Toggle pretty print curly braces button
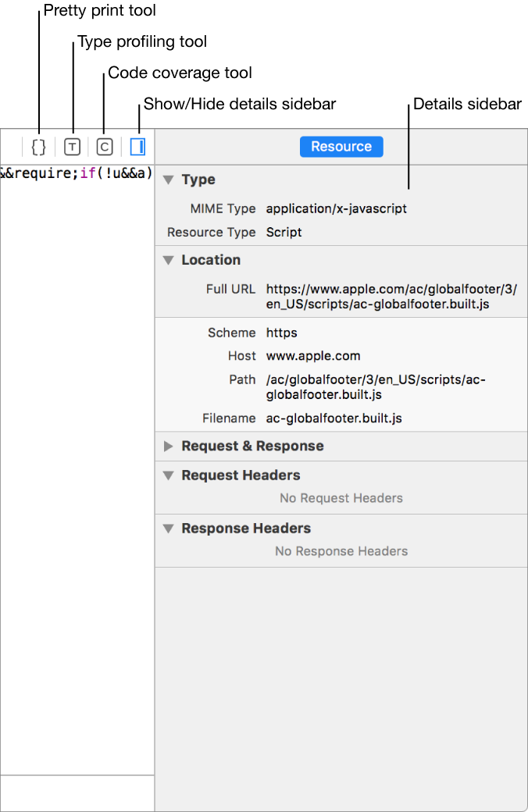The width and height of the screenshot is (528, 812). tap(39, 147)
